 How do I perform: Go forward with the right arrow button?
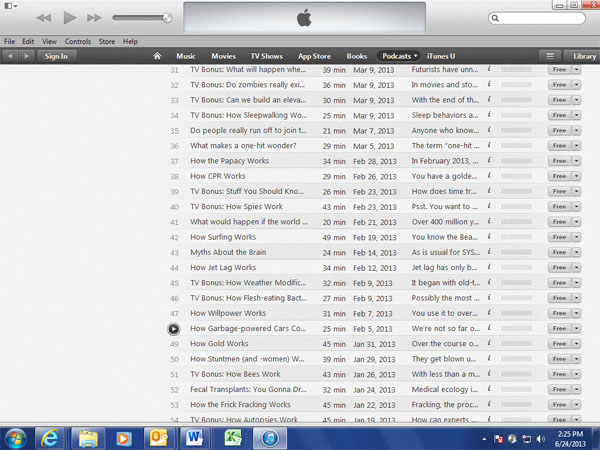tap(26, 56)
